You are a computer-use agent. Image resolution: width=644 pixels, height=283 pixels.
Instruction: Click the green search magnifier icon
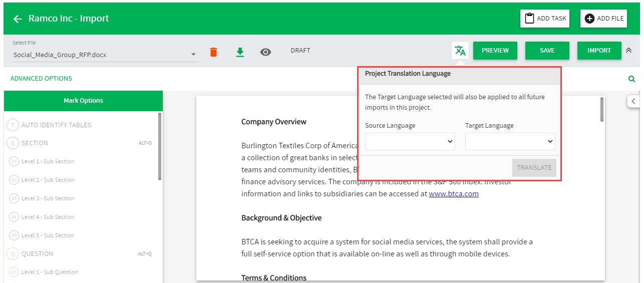(x=631, y=79)
